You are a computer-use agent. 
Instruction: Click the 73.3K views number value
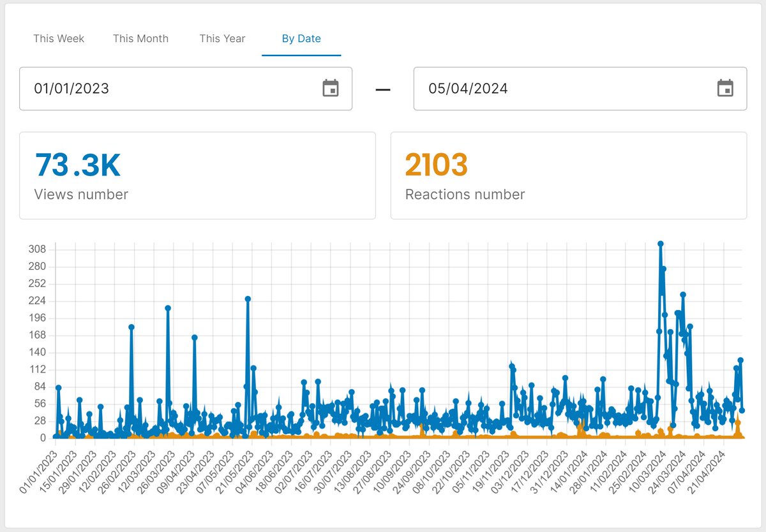(x=77, y=165)
